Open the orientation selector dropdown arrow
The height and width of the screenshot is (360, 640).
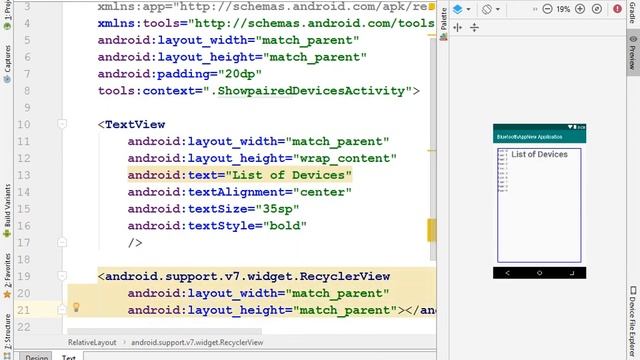498,9
